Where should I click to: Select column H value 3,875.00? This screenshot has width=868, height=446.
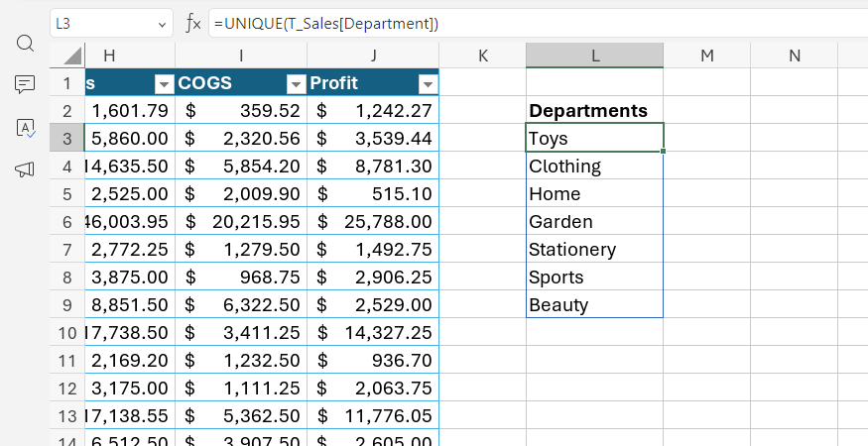tap(130, 277)
